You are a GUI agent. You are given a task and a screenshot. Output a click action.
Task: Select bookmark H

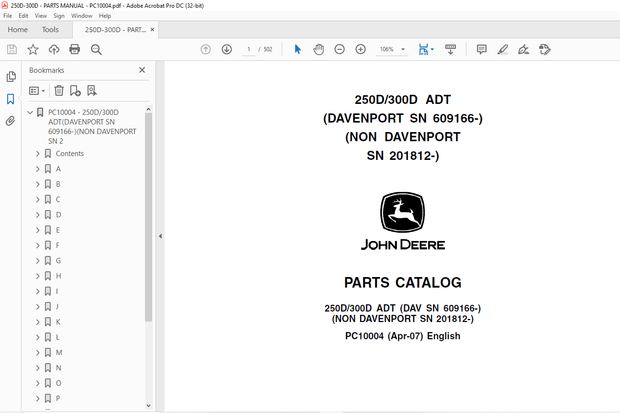[x=59, y=276]
